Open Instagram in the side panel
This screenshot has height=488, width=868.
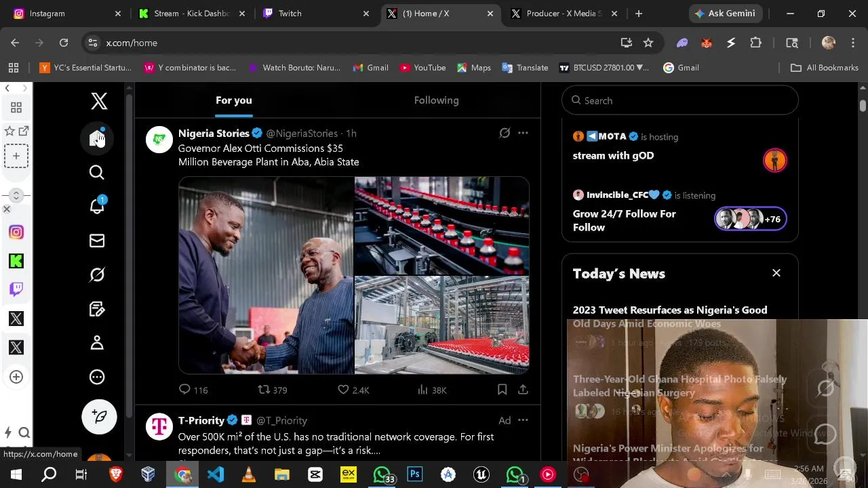(16, 232)
